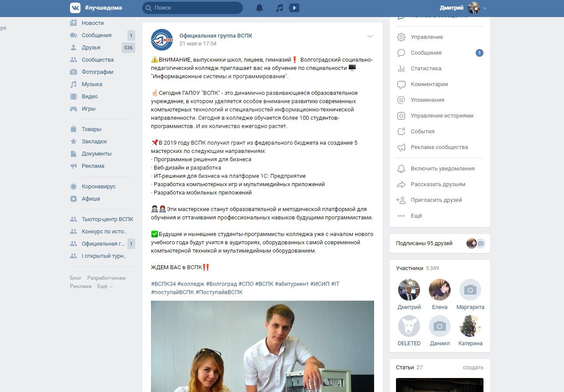Screen dimensions: 564x392
Task: Click the Сообщения speech bubble icon in left sidebar
Action: click(x=74, y=35)
